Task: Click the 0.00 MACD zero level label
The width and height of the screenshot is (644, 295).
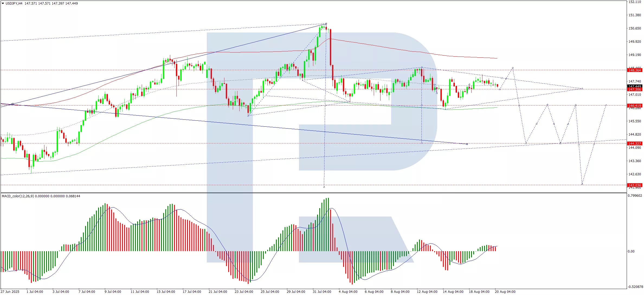Action: (631, 251)
